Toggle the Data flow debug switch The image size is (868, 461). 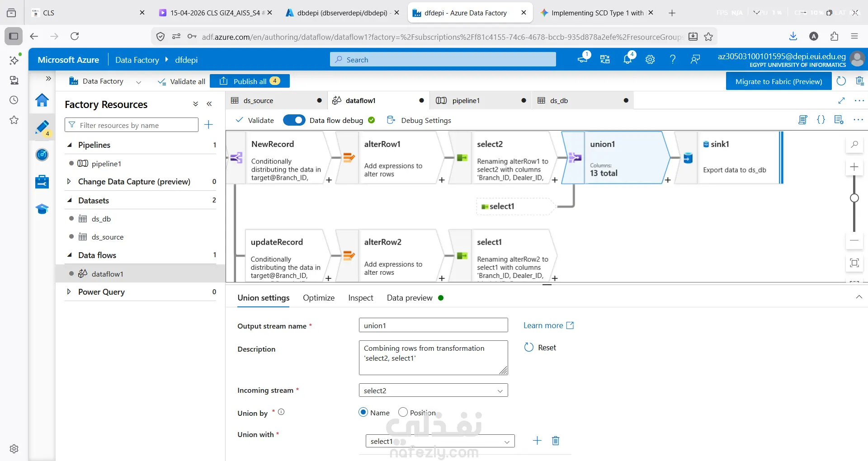click(294, 120)
